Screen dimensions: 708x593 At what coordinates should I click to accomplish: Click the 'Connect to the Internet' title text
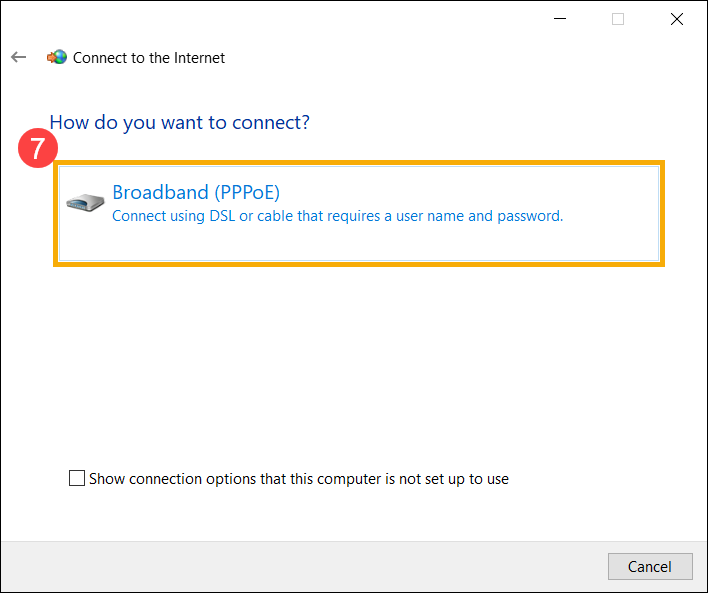click(149, 58)
